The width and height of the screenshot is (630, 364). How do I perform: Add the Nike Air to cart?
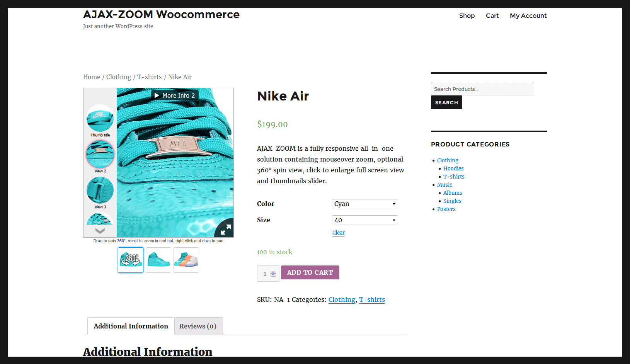(x=310, y=272)
